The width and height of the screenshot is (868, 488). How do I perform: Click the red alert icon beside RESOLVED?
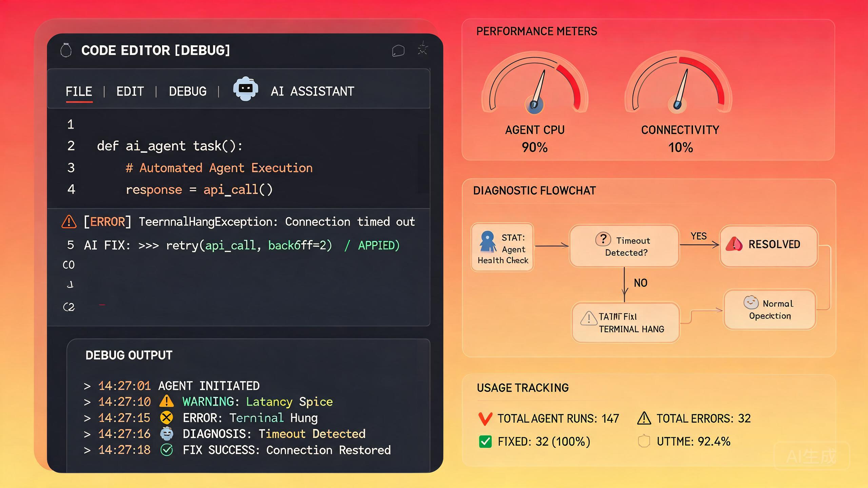pyautogui.click(x=734, y=244)
